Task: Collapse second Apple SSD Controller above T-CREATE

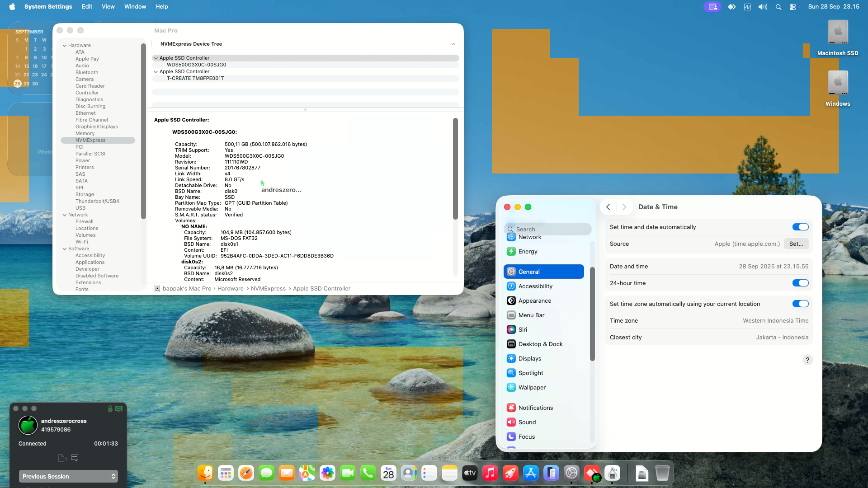Action: point(156,71)
